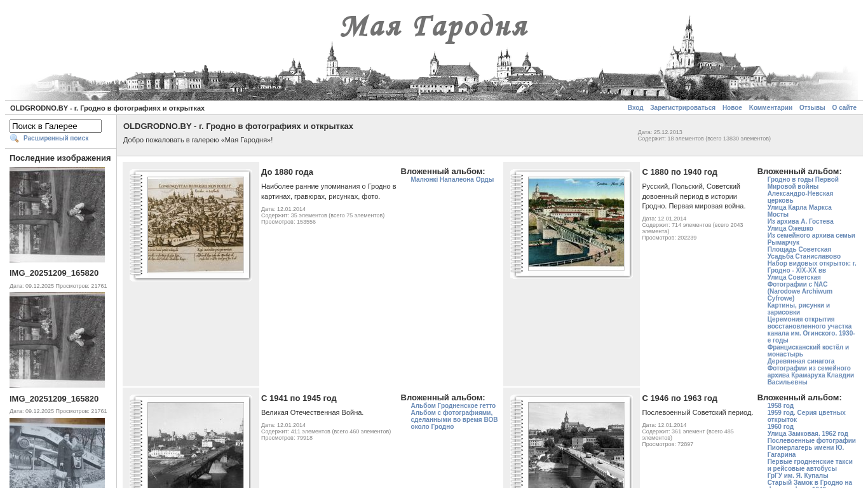Click the Улица Замковая. 1962 год link
Image resolution: width=868 pixels, height=488 pixels.
807,434
